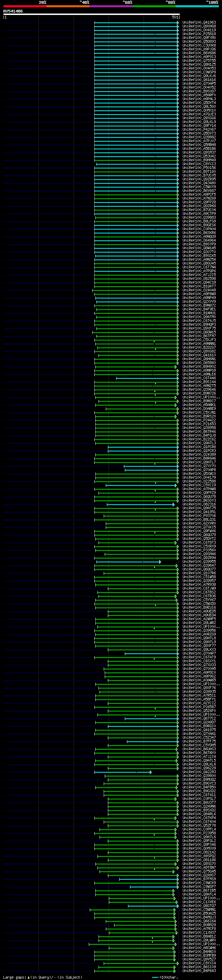
Task: Select the UniRef100_Q75GA5 label
Action: 199,872
